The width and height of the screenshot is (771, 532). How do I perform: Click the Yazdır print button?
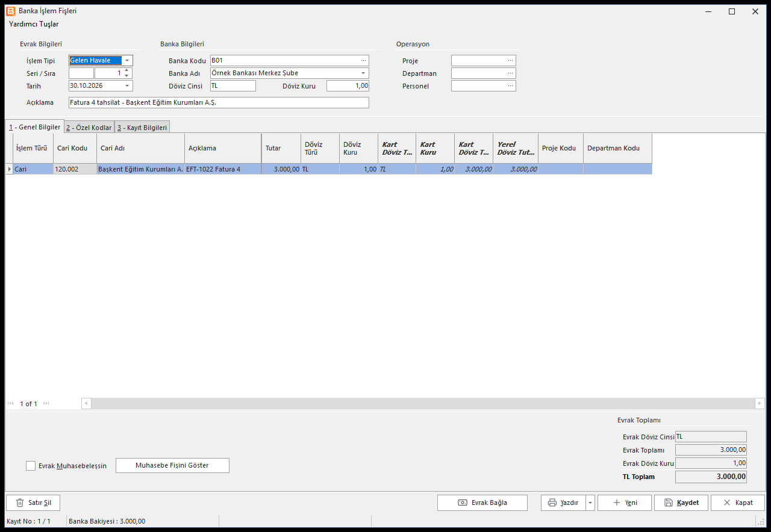tap(563, 503)
